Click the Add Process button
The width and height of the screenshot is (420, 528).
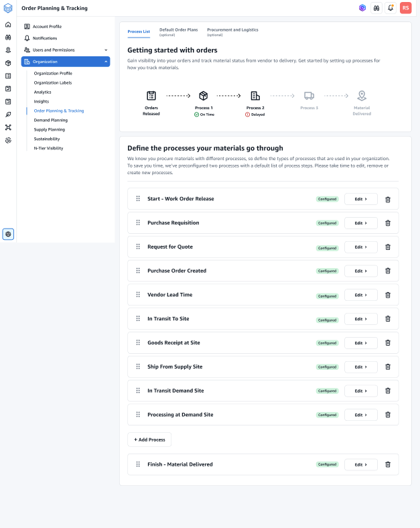(149, 440)
